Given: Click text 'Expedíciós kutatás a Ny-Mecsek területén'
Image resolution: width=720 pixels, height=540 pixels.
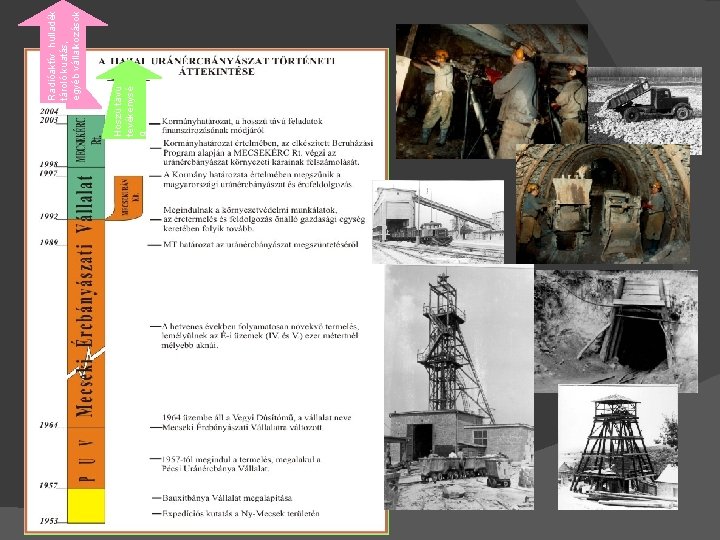Looking at the screenshot, I should [241, 513].
